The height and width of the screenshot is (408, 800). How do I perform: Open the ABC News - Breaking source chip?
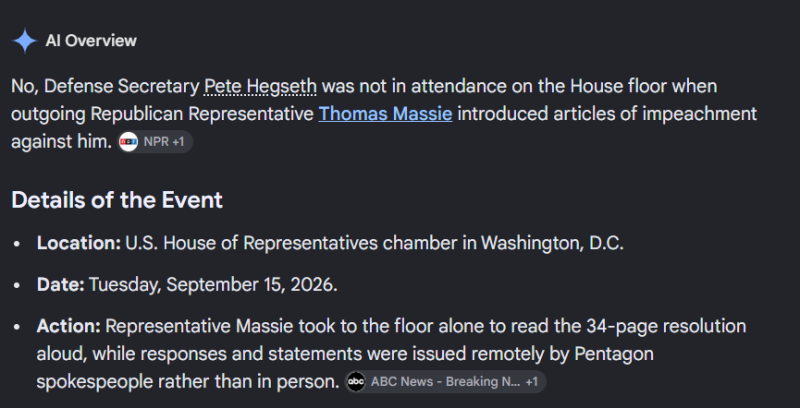[445, 381]
